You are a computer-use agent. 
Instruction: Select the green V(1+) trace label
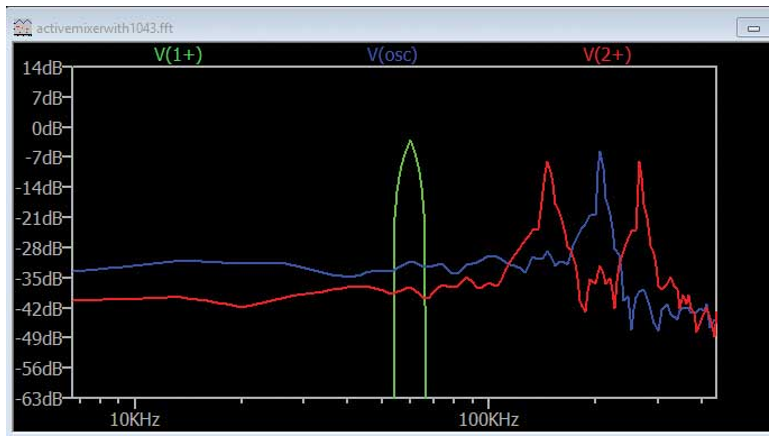coord(178,55)
